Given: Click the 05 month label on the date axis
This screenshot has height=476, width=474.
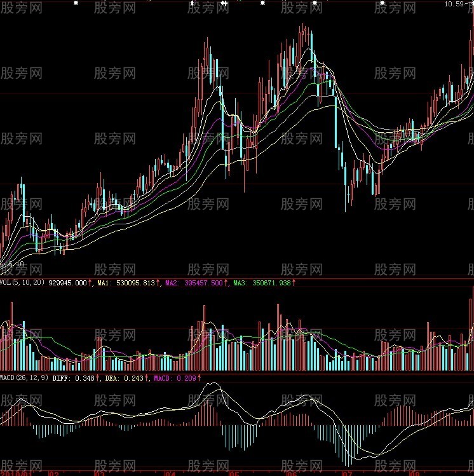Looking at the screenshot, I should point(234,473).
